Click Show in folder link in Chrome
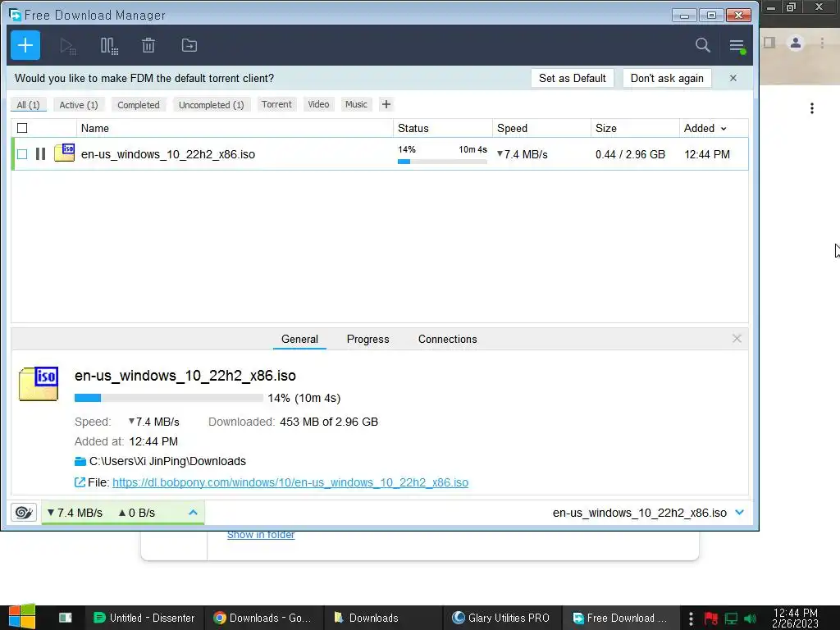The height and width of the screenshot is (630, 840). (x=261, y=535)
